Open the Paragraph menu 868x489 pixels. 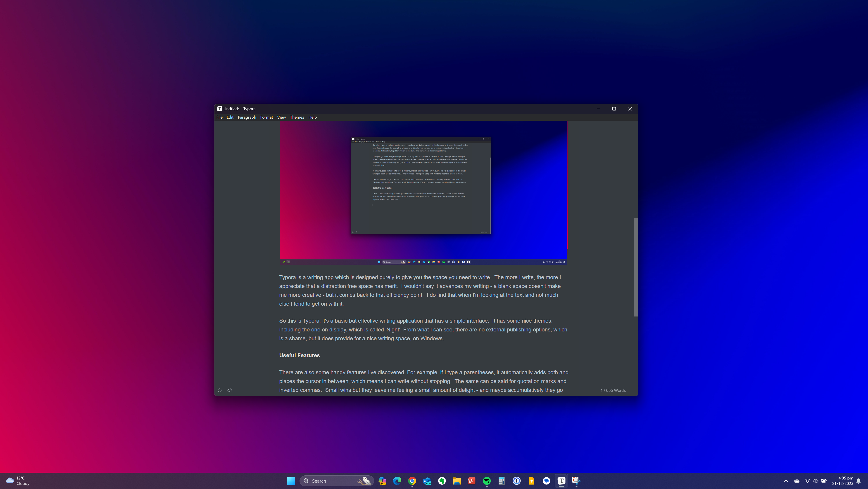[247, 117]
